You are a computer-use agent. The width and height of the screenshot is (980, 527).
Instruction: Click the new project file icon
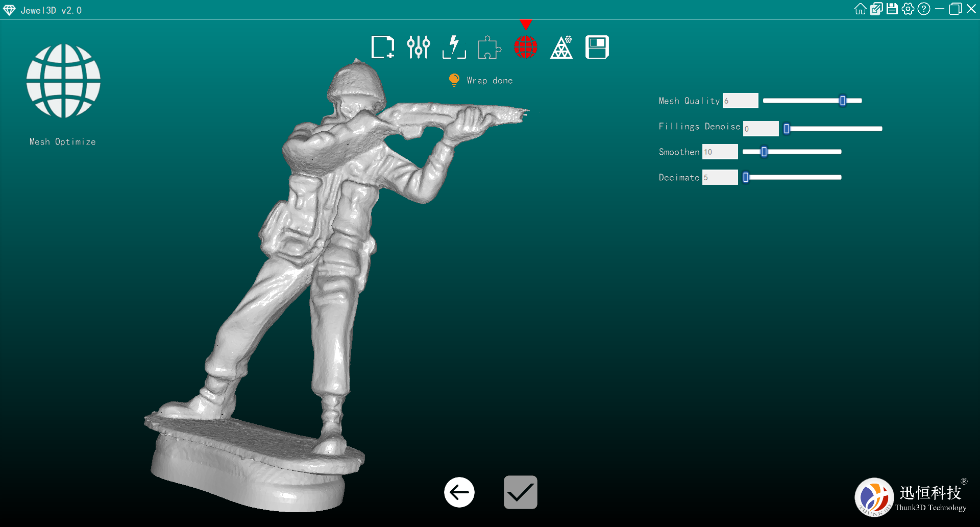382,47
